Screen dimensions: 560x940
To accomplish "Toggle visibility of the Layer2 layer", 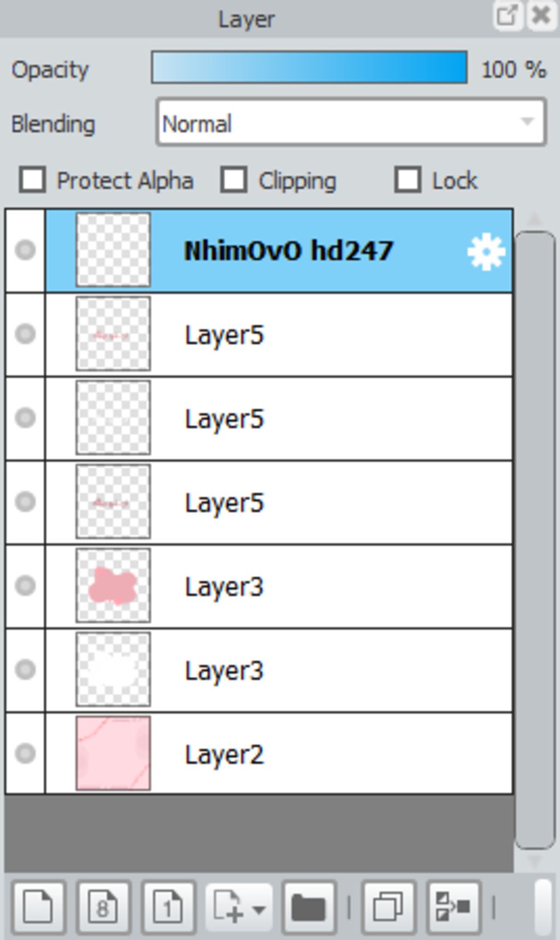I will [25, 753].
